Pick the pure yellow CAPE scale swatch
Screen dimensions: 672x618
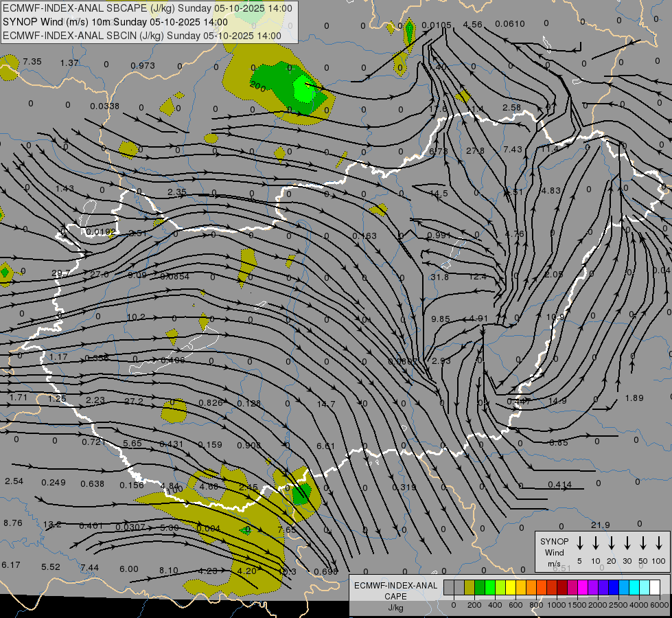tap(511, 588)
